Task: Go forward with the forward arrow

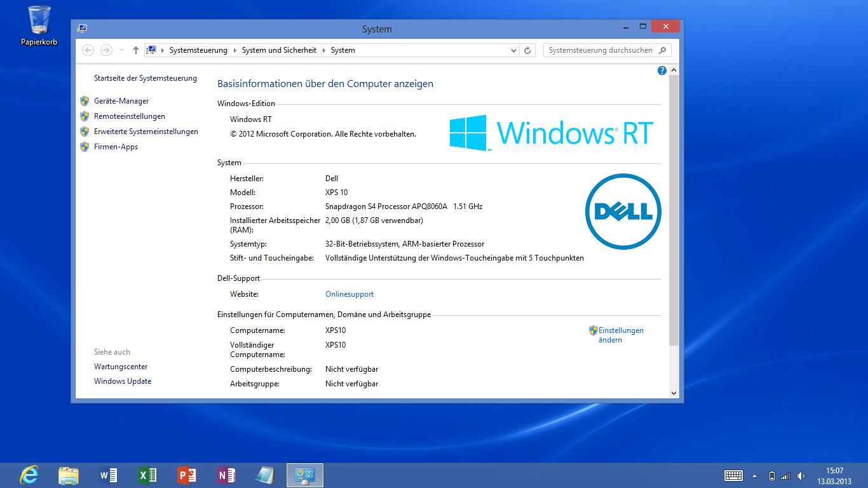Action: (106, 50)
